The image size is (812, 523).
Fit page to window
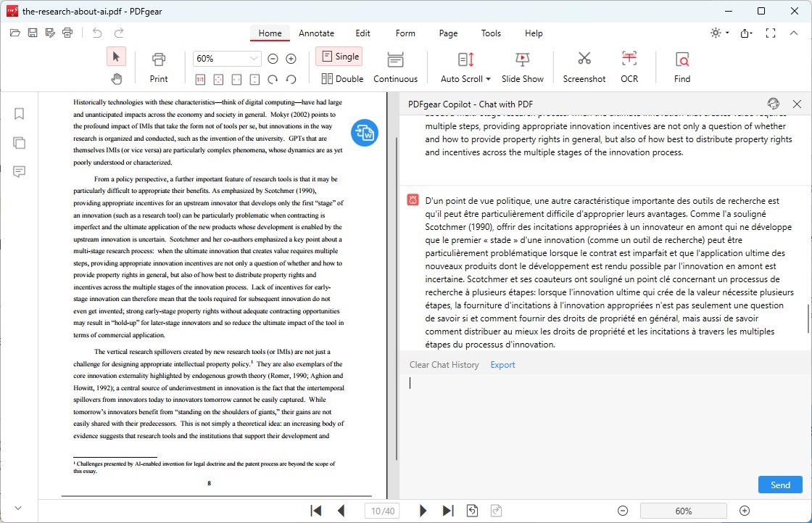[218, 79]
